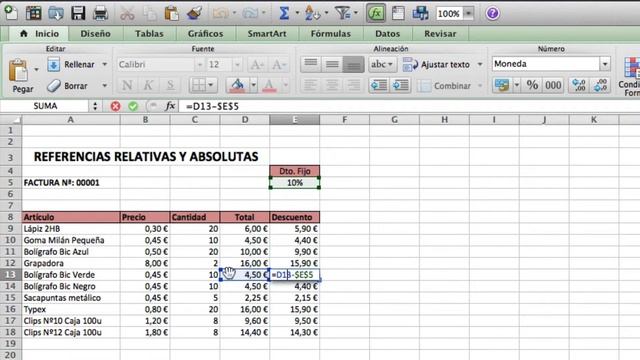Click the formula bar with =D13-$E$5

[x=408, y=106]
